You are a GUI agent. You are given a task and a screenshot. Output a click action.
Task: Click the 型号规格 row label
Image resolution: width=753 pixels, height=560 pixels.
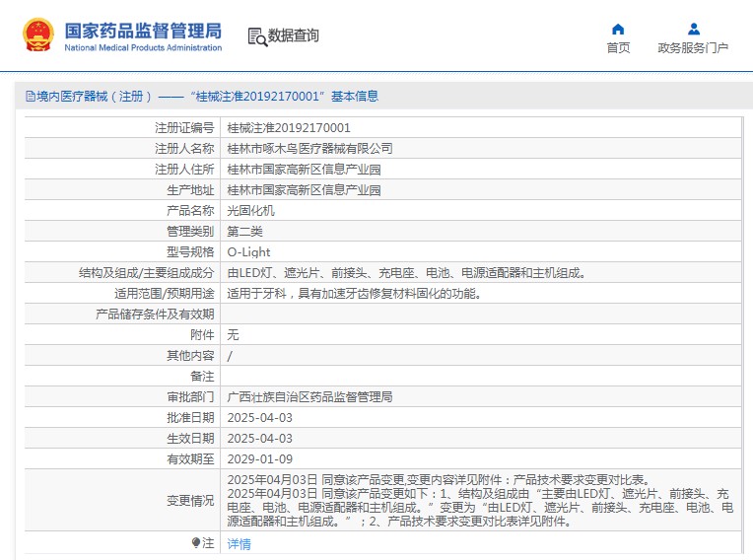pos(190,252)
